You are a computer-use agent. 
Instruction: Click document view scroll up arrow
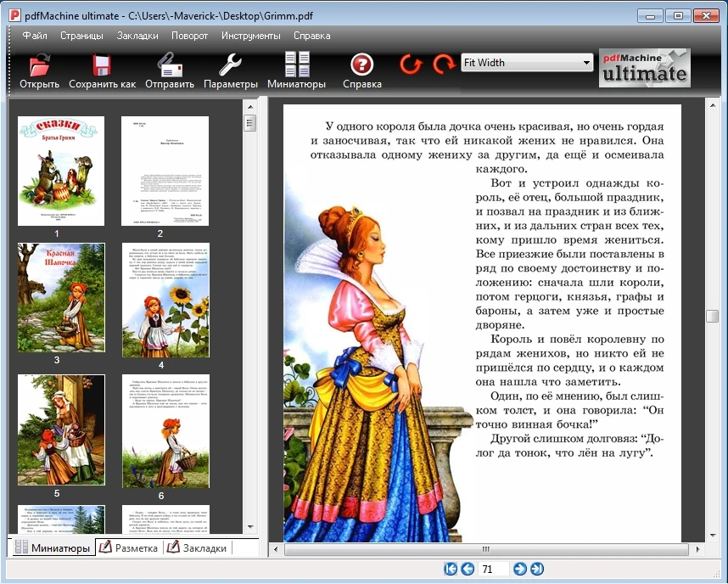712,105
